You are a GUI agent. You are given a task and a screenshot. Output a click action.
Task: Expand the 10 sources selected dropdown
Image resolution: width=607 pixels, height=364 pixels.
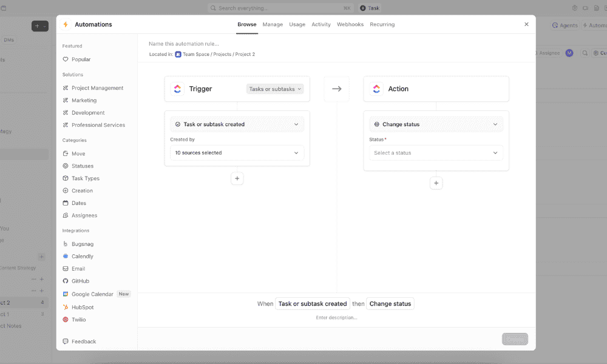237,153
